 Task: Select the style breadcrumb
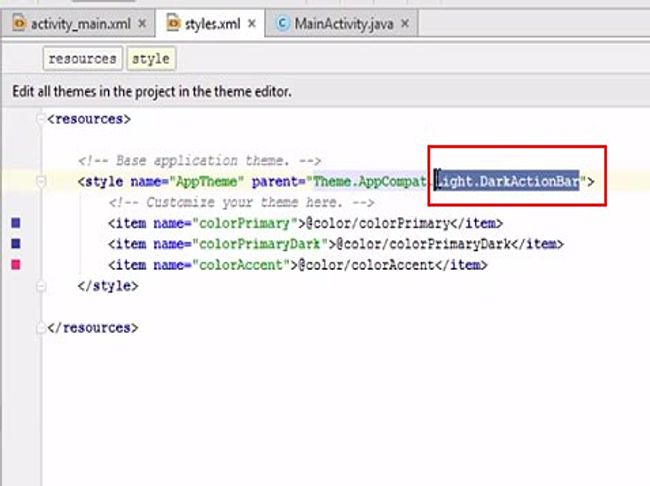[x=151, y=59]
